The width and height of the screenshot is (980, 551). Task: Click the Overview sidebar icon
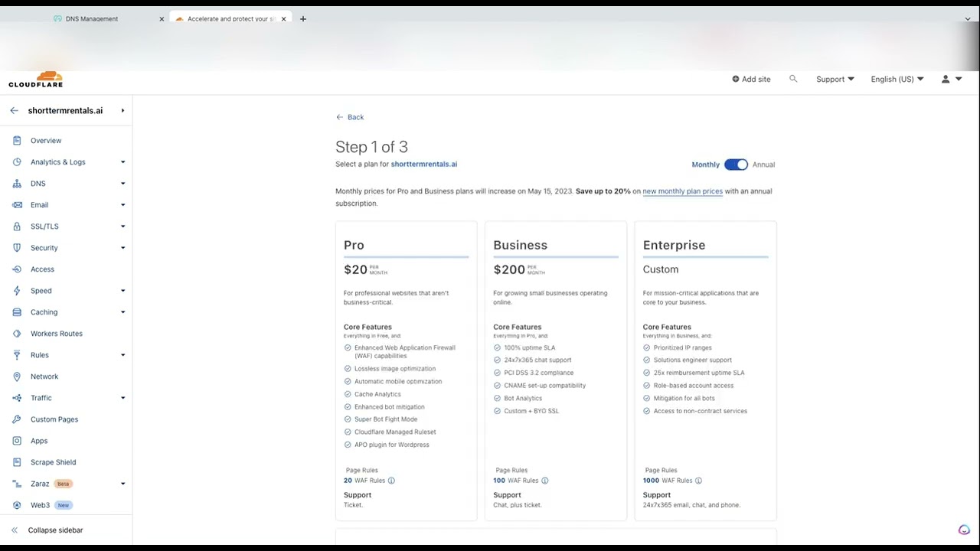[x=17, y=141]
